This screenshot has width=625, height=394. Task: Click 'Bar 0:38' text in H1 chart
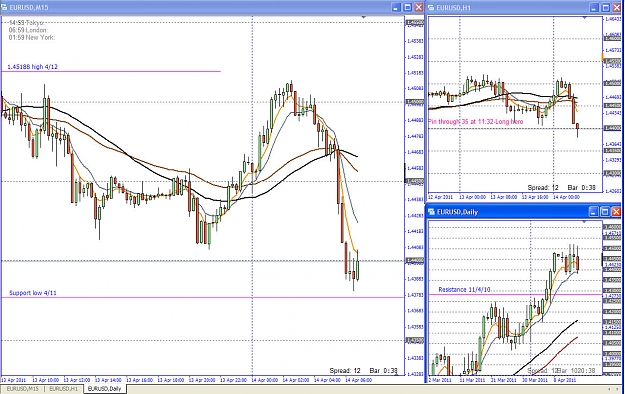pos(582,187)
